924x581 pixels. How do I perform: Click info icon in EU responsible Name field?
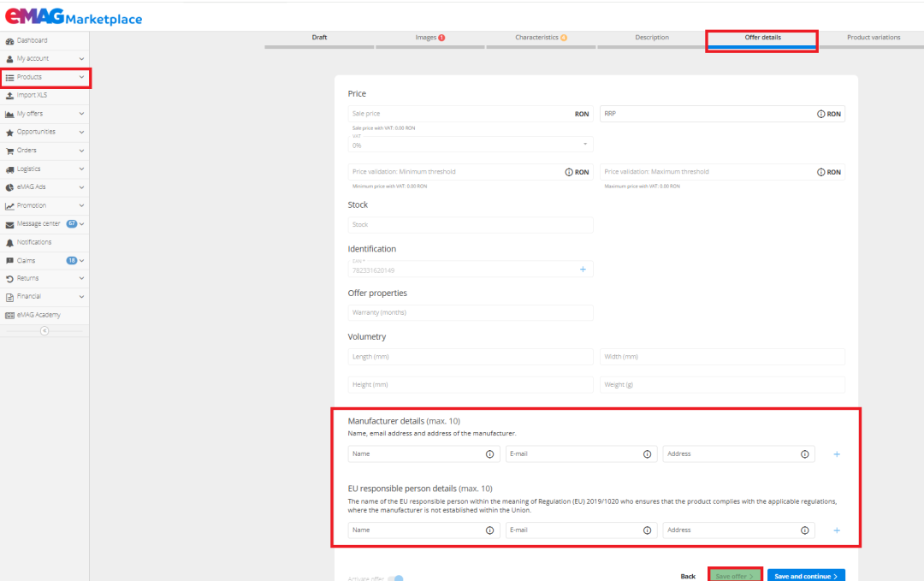click(489, 531)
